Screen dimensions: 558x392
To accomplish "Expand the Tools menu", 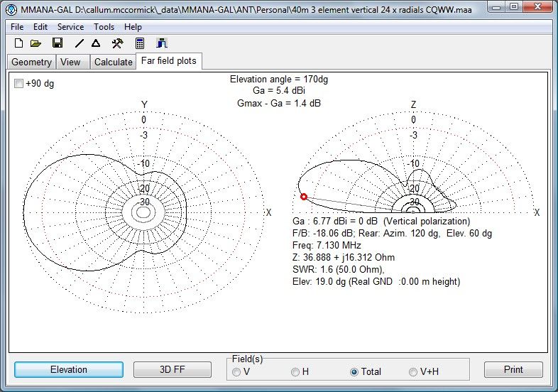I will pyautogui.click(x=104, y=26).
